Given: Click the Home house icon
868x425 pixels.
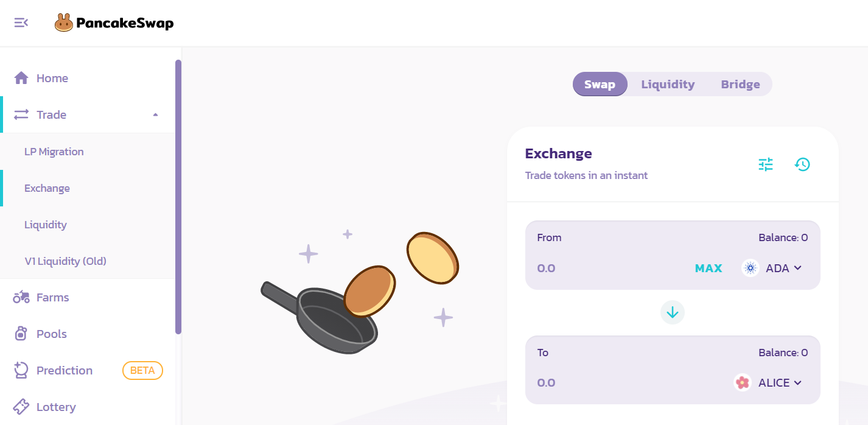Looking at the screenshot, I should [21, 78].
